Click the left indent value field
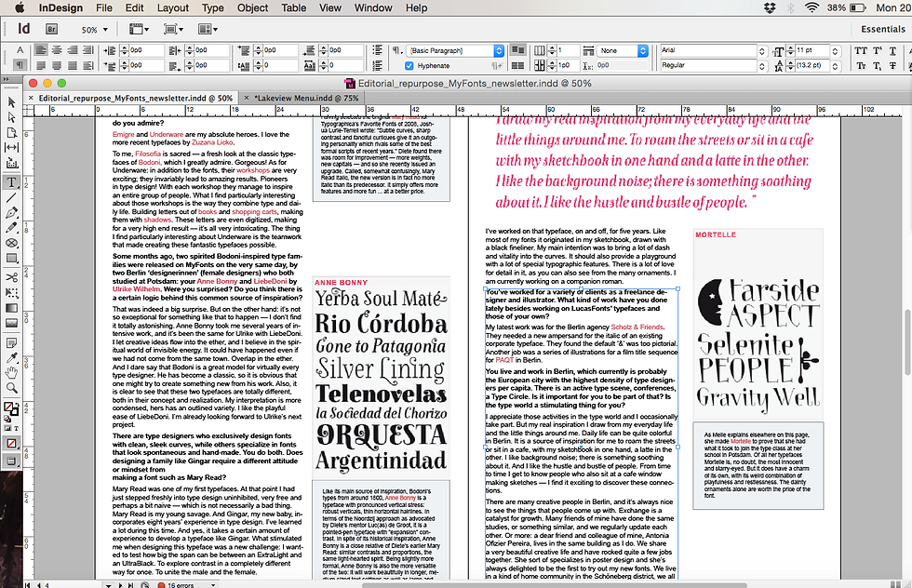This screenshot has width=912, height=588. point(147,50)
